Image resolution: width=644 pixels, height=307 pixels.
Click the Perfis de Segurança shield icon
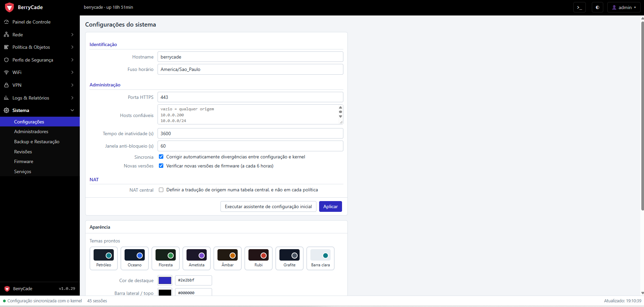pos(6,60)
